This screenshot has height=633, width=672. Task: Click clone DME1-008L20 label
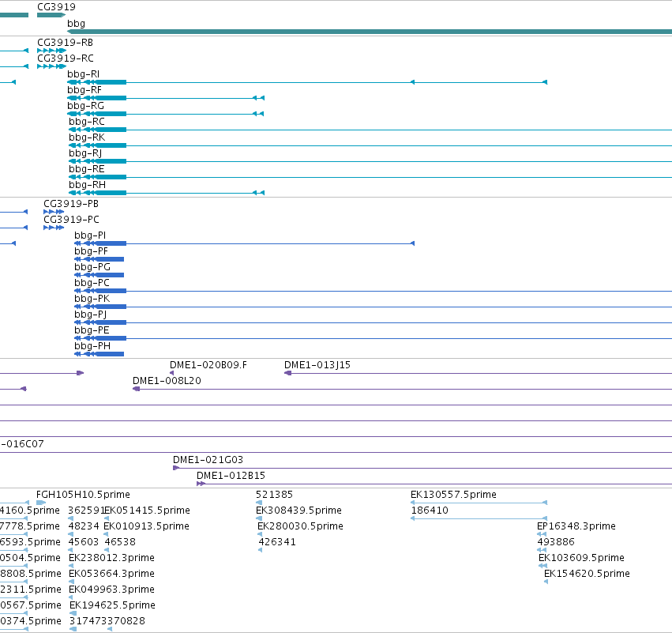167,381
